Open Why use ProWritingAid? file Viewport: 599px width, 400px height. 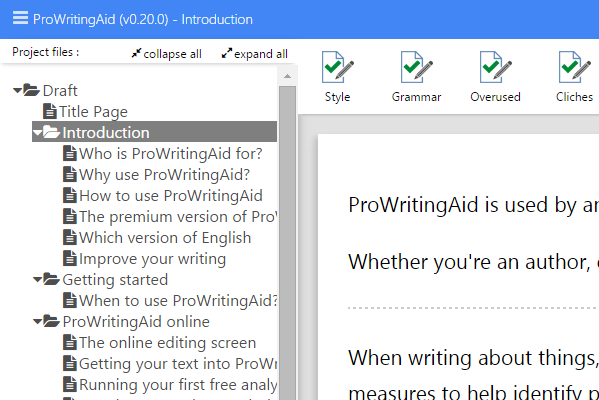164,175
